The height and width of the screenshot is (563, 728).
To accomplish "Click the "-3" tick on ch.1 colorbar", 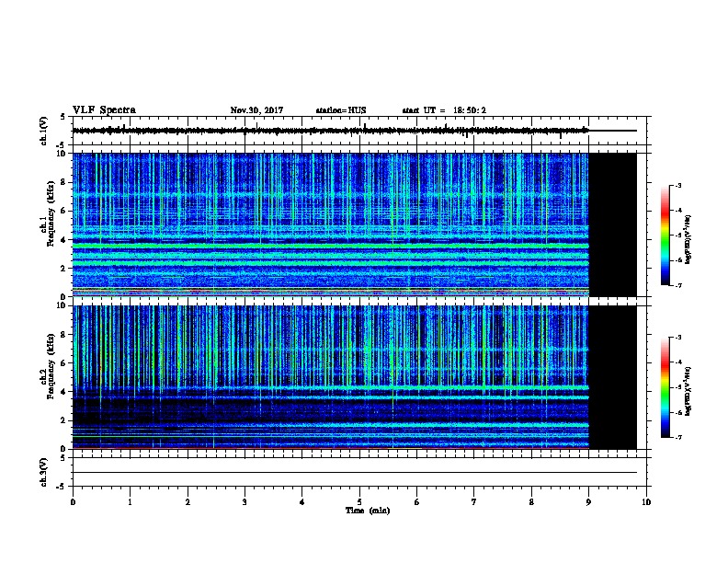I will (677, 186).
